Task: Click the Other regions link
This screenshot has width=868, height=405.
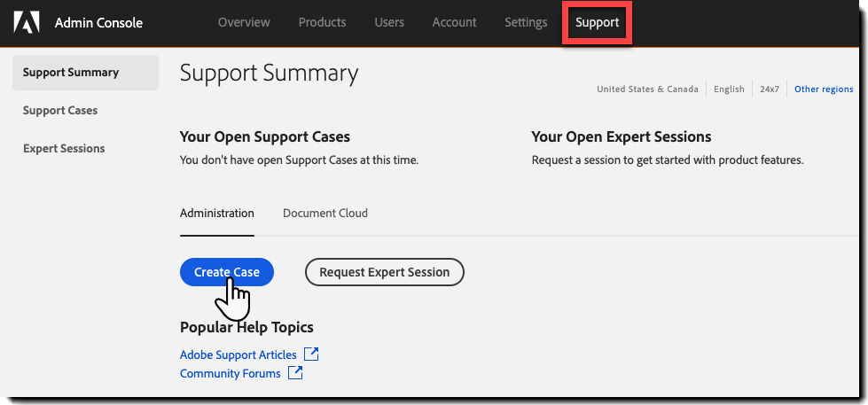Action: [824, 90]
